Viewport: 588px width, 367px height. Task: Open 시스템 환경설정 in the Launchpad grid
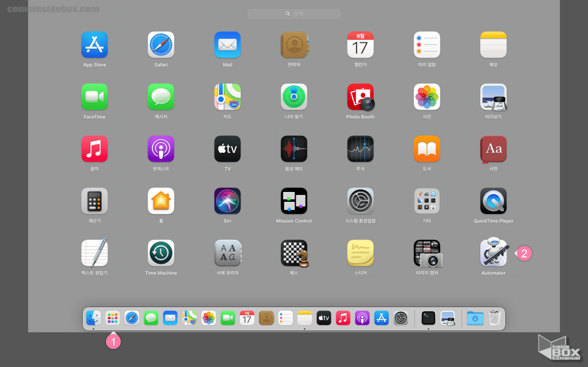click(360, 201)
